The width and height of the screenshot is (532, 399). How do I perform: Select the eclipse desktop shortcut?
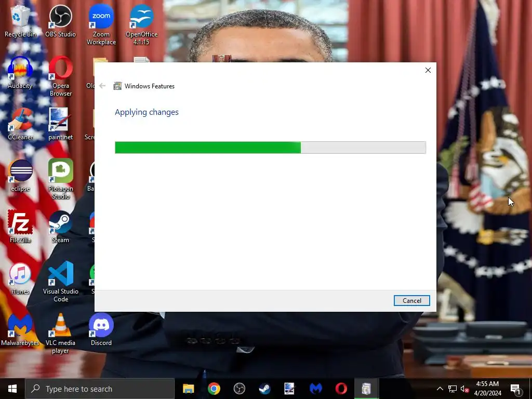click(20, 176)
